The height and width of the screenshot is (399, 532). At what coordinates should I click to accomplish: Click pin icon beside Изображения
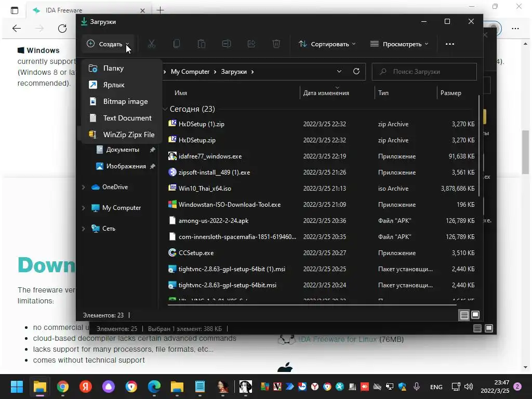152,166
